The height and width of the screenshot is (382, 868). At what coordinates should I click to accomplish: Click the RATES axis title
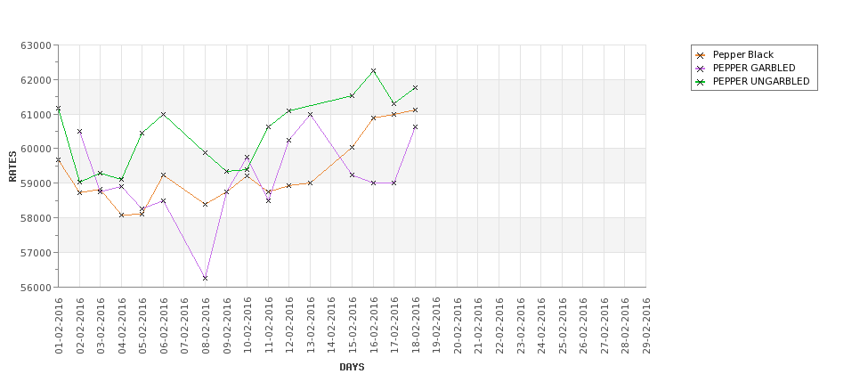point(12,167)
